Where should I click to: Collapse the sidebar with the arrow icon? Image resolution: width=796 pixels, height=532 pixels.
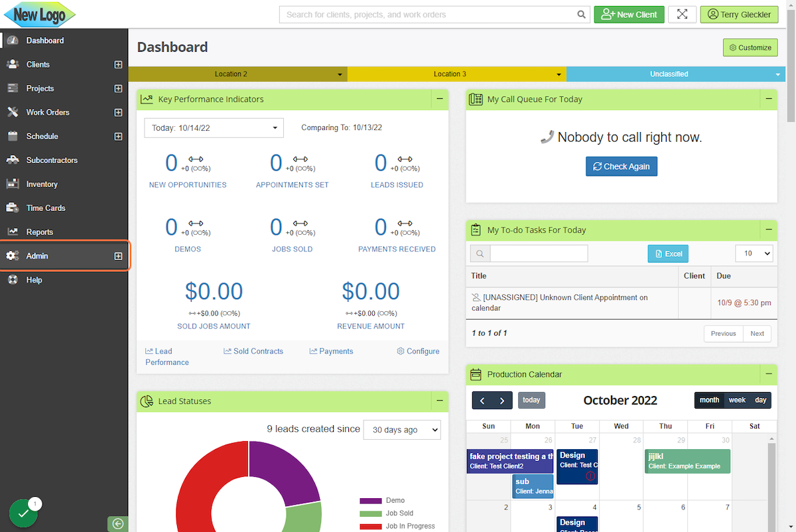coord(117,524)
